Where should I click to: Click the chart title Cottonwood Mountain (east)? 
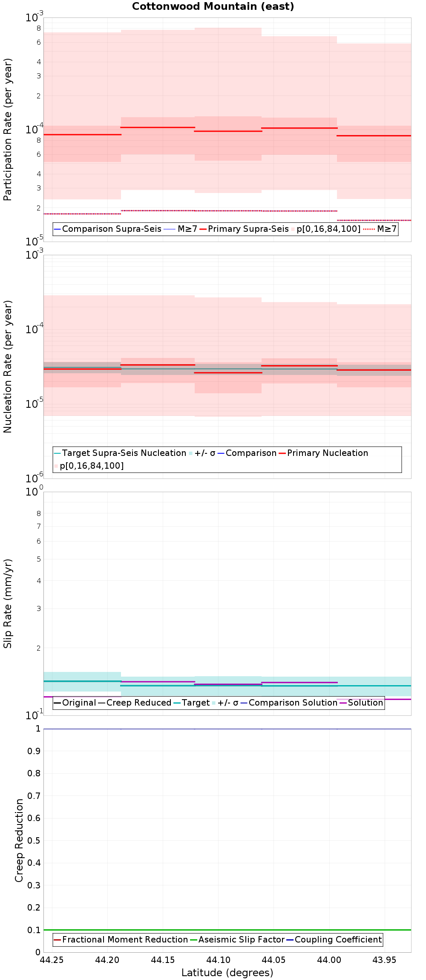213,6
